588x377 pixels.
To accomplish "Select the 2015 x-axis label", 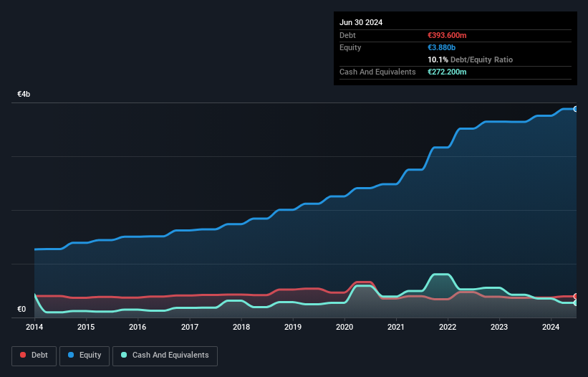I will tap(86, 327).
